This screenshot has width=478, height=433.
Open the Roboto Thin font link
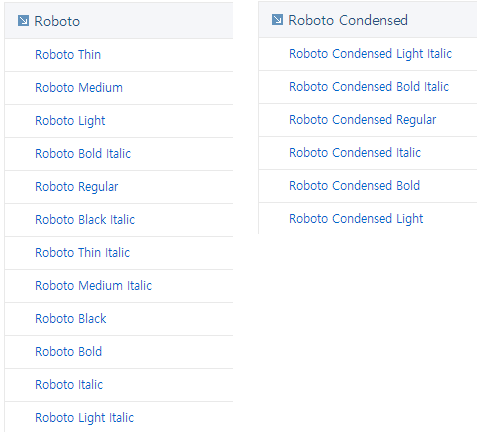68,55
